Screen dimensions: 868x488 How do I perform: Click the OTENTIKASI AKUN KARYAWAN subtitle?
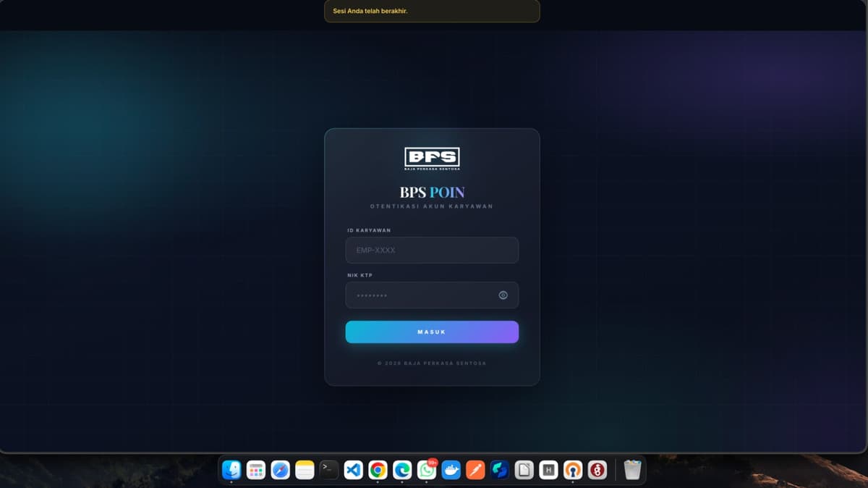(432, 206)
